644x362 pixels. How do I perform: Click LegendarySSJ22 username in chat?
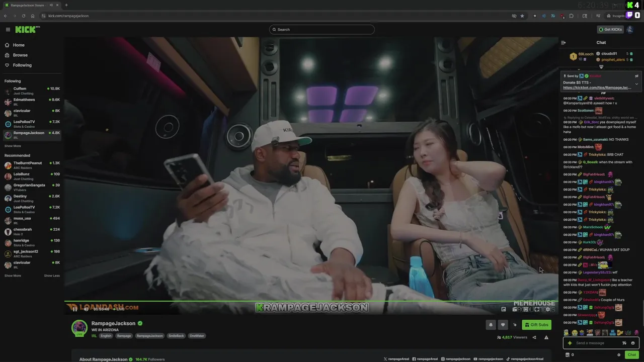pos(597,273)
